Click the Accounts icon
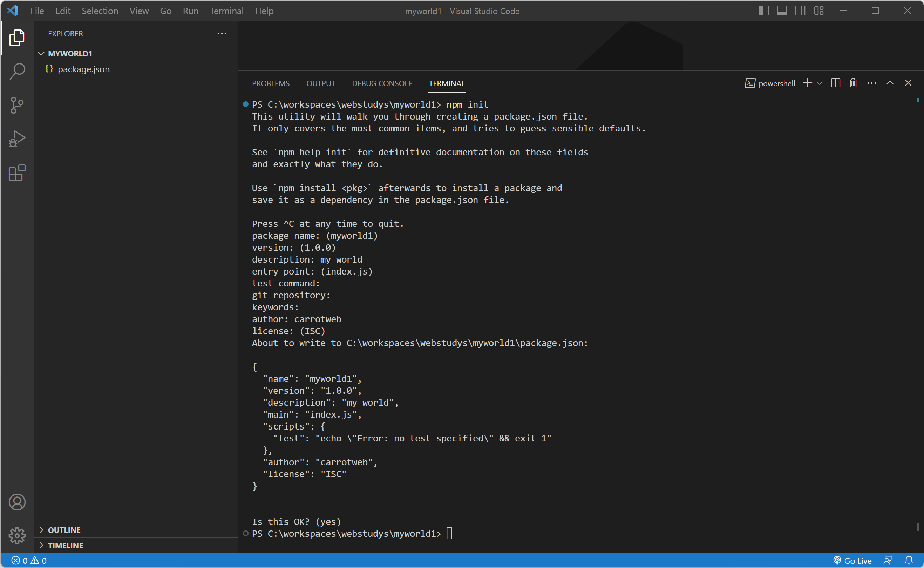The width and height of the screenshot is (924, 568). click(17, 502)
